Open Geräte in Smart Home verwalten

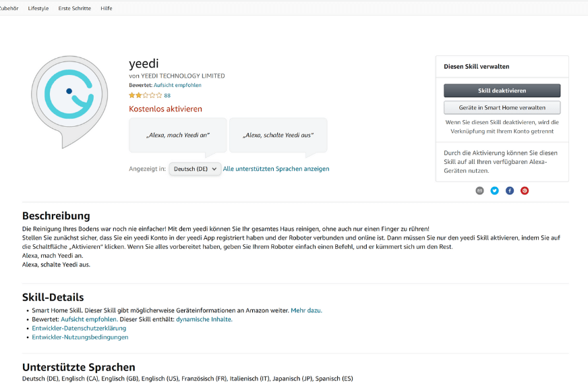point(502,107)
